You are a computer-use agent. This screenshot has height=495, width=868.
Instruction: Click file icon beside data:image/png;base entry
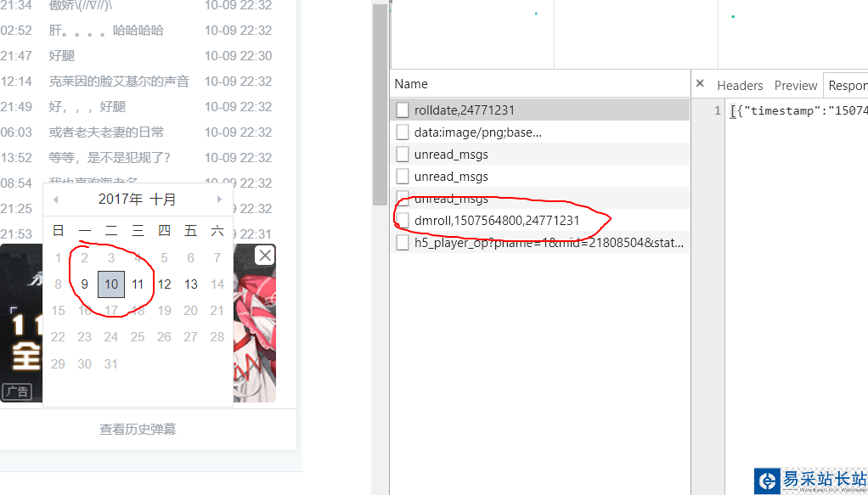point(403,132)
